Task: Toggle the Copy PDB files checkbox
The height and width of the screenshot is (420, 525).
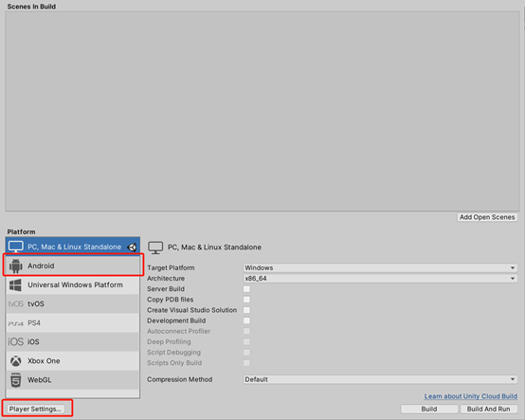Action: click(246, 300)
